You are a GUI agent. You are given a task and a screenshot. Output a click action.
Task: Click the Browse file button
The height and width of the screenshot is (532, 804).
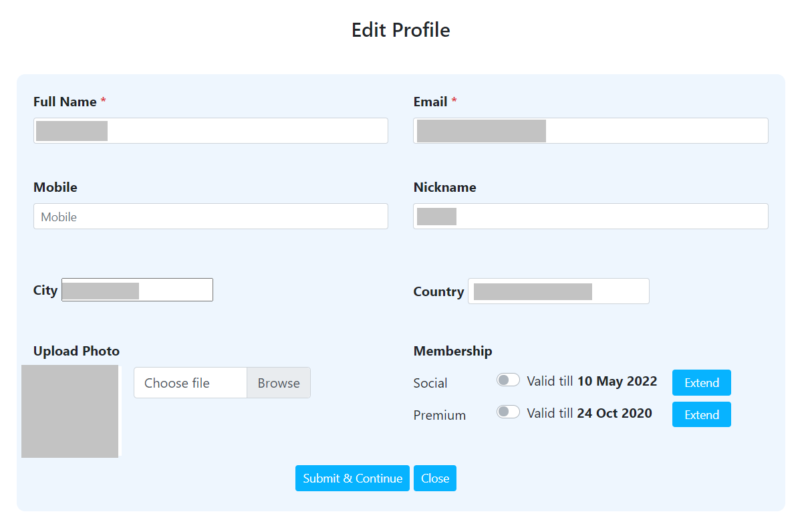(x=279, y=383)
